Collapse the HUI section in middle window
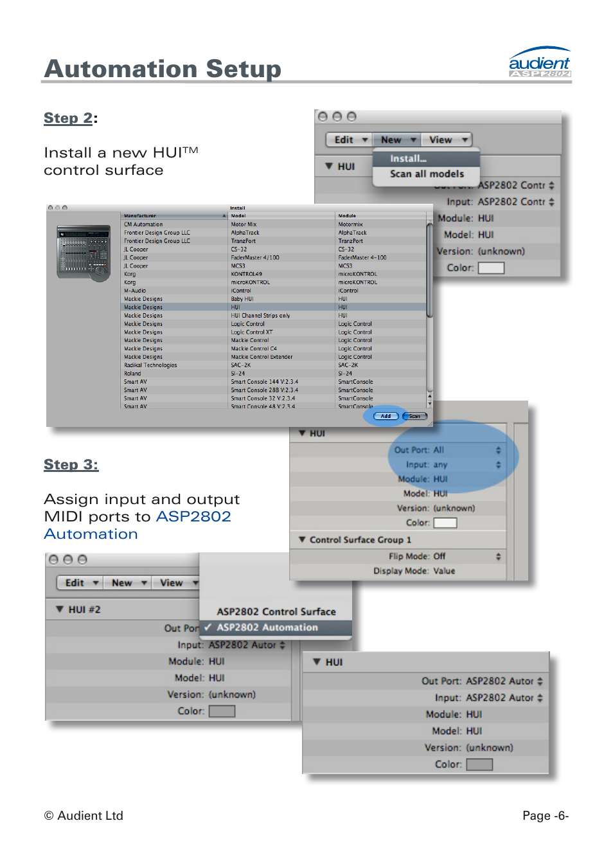This screenshot has width=613, height=868. pos(302,433)
